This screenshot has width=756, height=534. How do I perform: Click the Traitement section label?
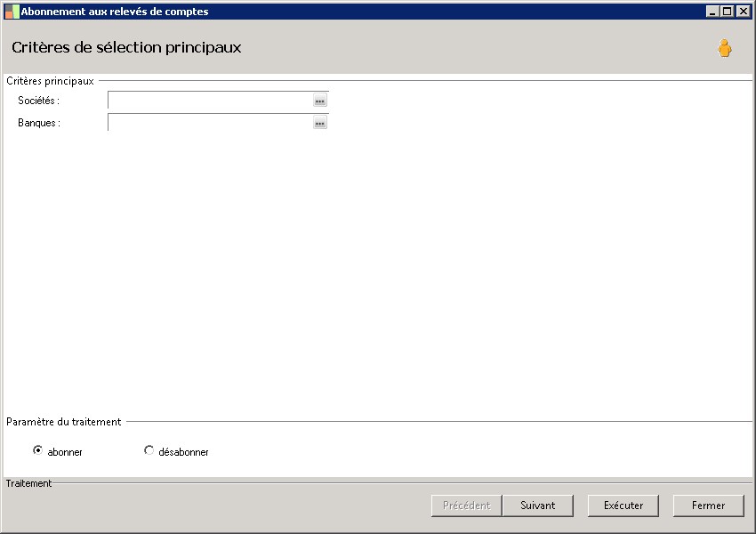(29, 483)
